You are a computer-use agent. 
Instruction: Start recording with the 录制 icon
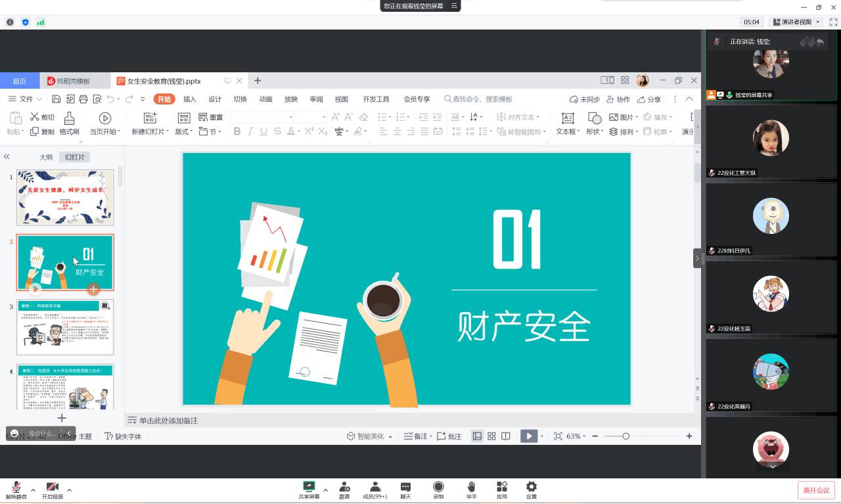[x=438, y=488]
